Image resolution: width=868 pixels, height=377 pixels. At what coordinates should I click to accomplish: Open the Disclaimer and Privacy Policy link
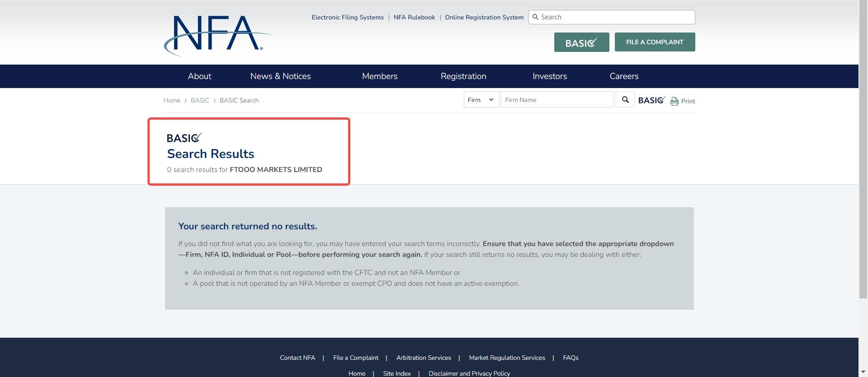469,373
